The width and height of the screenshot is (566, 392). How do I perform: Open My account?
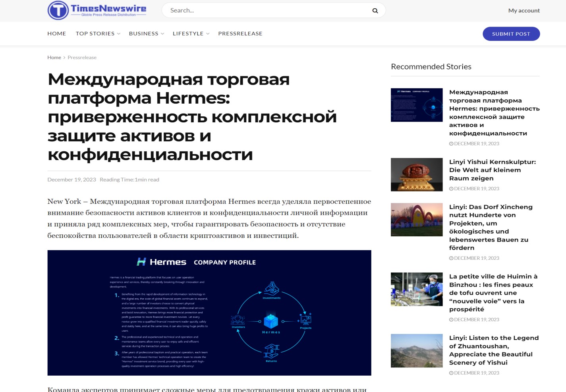point(524,11)
